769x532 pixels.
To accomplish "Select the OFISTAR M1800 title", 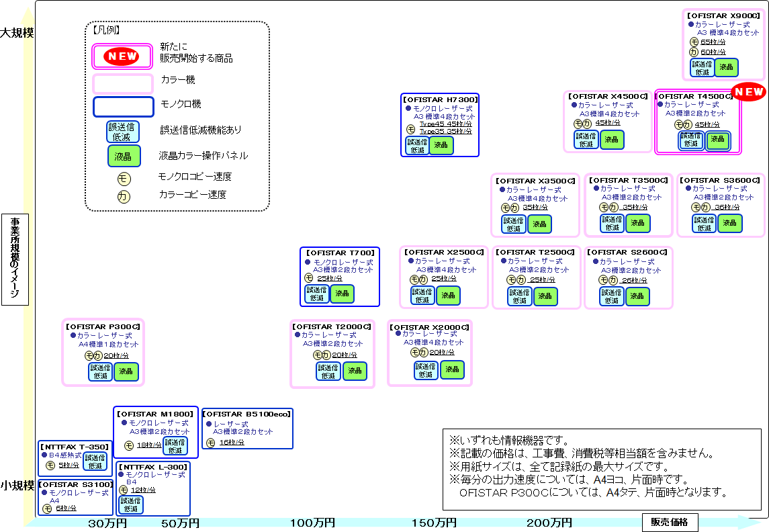I will point(155,414).
